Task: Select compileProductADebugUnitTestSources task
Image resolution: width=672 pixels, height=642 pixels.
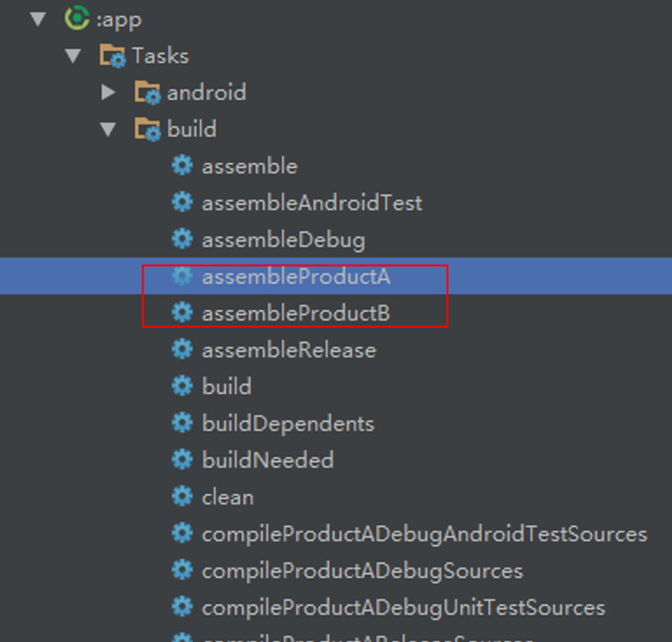Action: tap(402, 607)
